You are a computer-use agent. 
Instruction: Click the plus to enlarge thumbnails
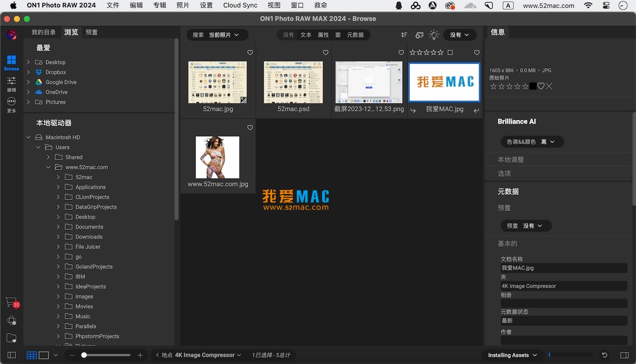(x=140, y=355)
